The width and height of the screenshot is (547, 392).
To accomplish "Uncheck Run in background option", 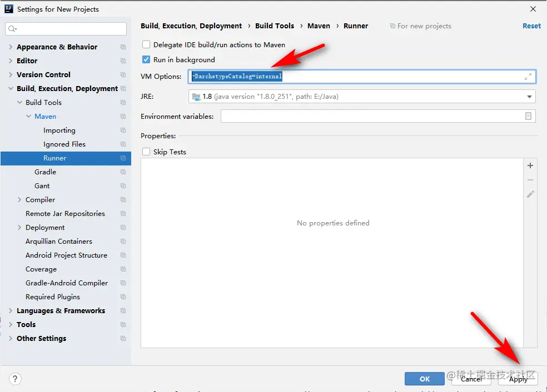I will (x=146, y=59).
